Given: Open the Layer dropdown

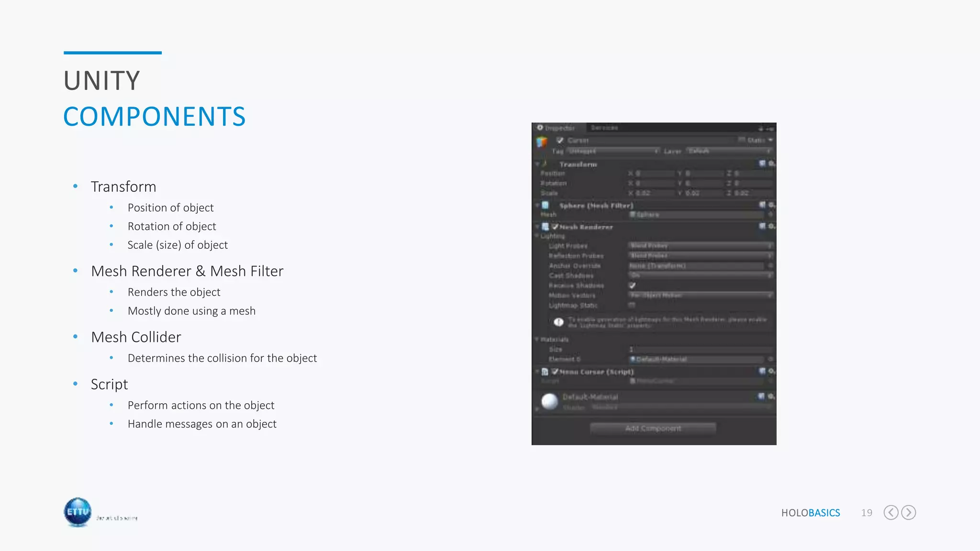Looking at the screenshot, I should [729, 151].
